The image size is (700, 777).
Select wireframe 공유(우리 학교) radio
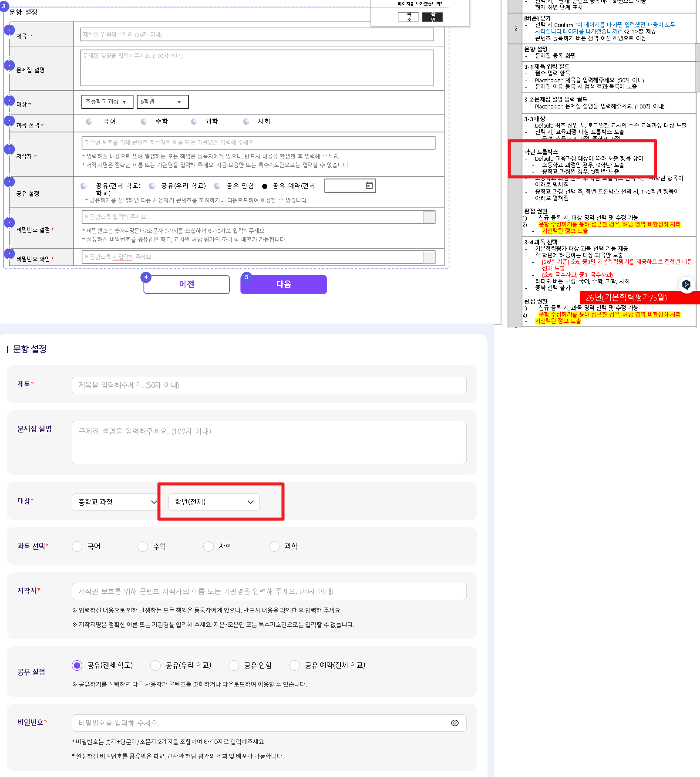pos(152,186)
